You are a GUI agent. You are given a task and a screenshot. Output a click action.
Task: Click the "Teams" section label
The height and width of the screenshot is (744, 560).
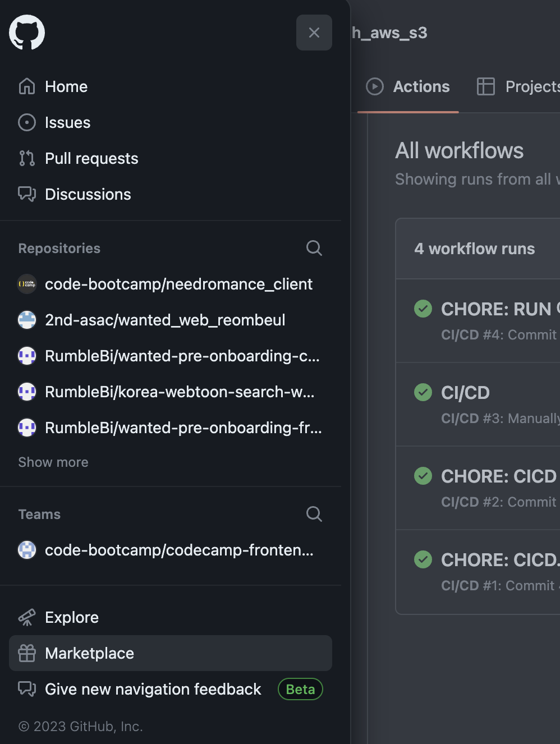tap(39, 514)
